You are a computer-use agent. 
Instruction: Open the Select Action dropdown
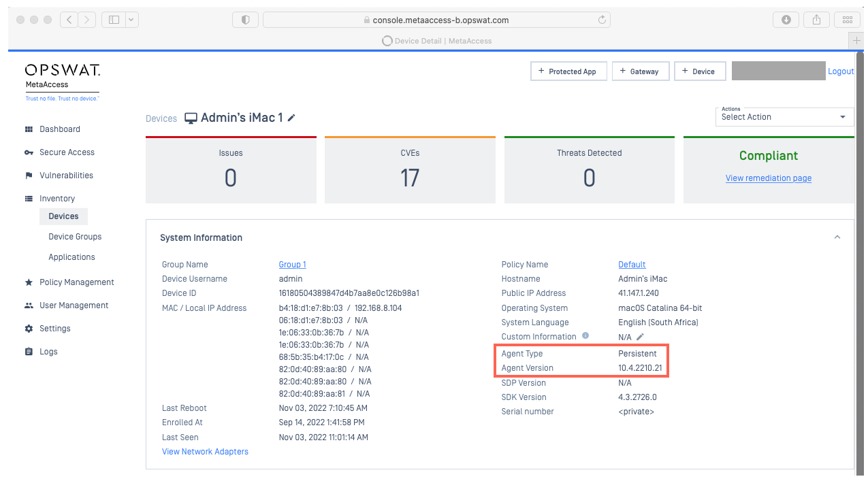784,116
